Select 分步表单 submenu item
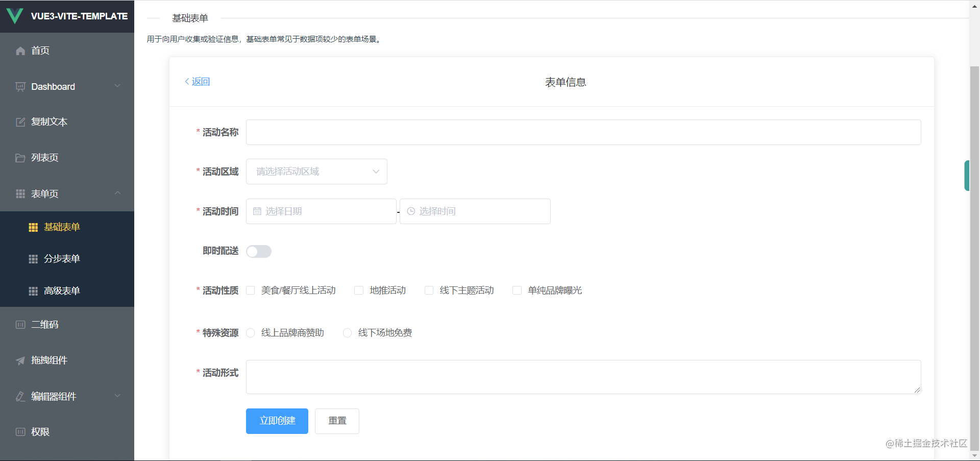This screenshot has height=461, width=980. 67,259
